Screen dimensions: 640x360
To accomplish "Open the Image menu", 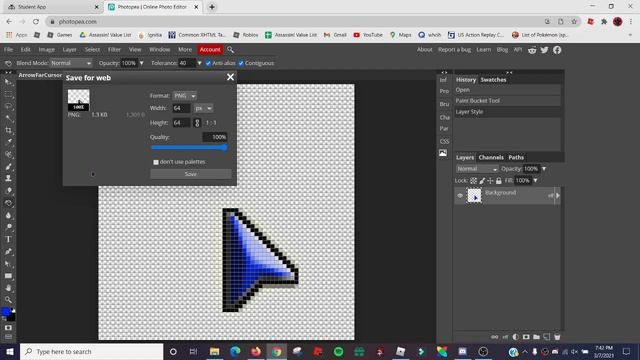I will pos(47,50).
